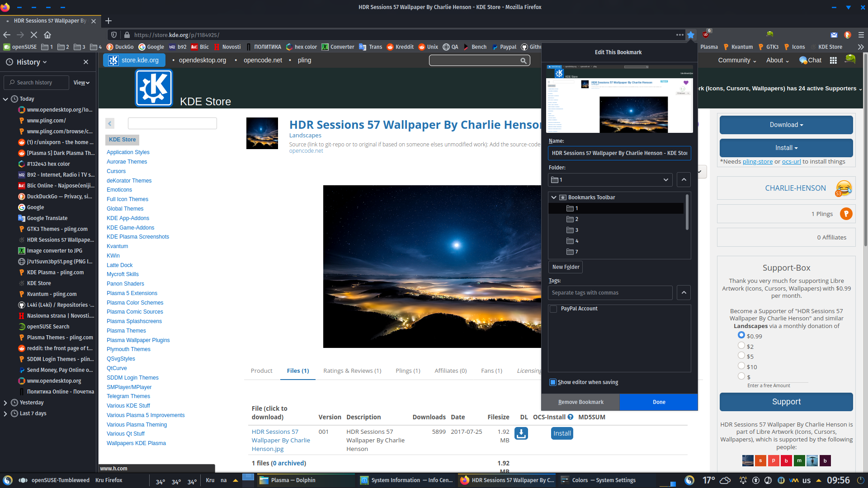Image resolution: width=868 pixels, height=488 pixels.
Task: Switch to the Files (1) tab
Action: tap(298, 371)
